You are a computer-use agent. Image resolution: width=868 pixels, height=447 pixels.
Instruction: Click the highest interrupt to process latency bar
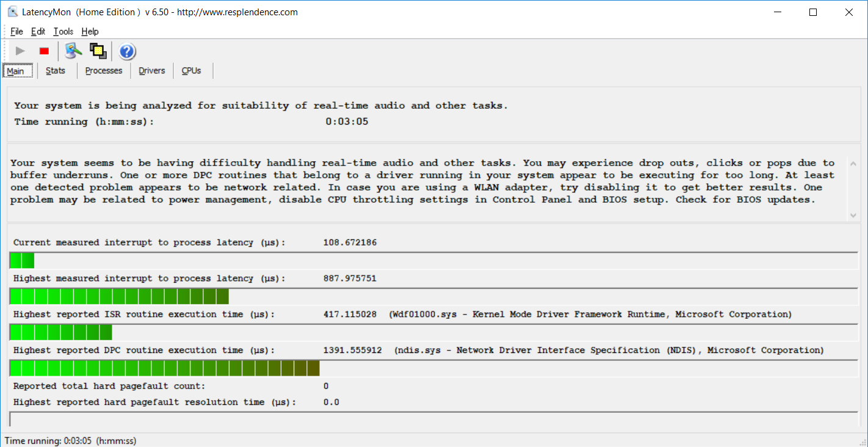[434, 296]
